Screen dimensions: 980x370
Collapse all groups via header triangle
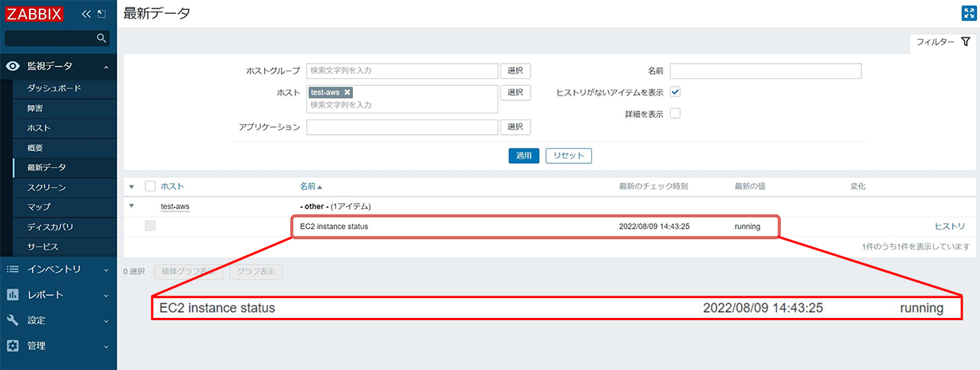131,186
